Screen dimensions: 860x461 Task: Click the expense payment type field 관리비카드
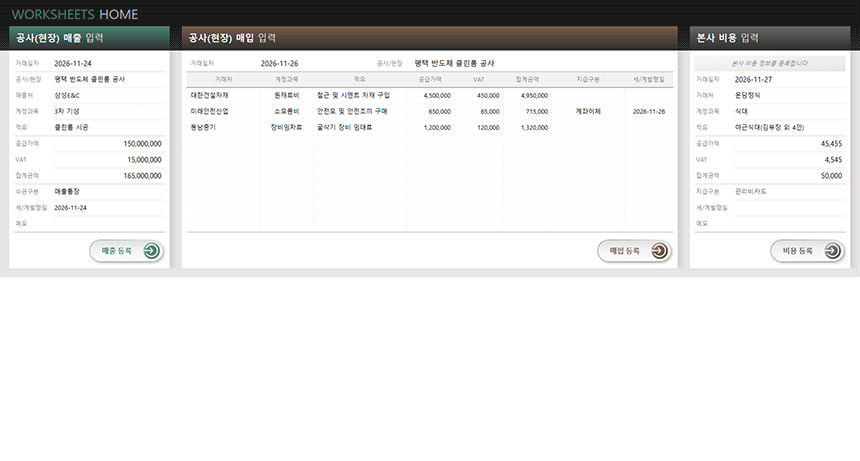tap(789, 191)
